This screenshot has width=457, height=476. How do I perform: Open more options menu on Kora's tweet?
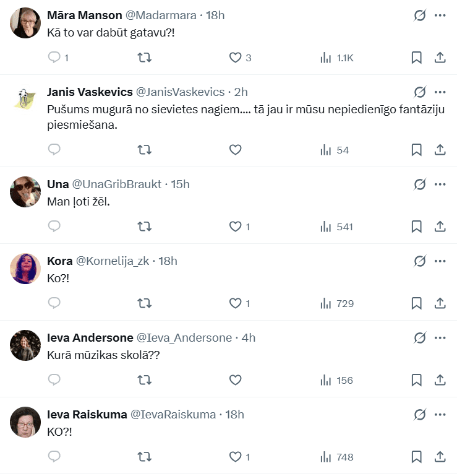click(x=440, y=261)
